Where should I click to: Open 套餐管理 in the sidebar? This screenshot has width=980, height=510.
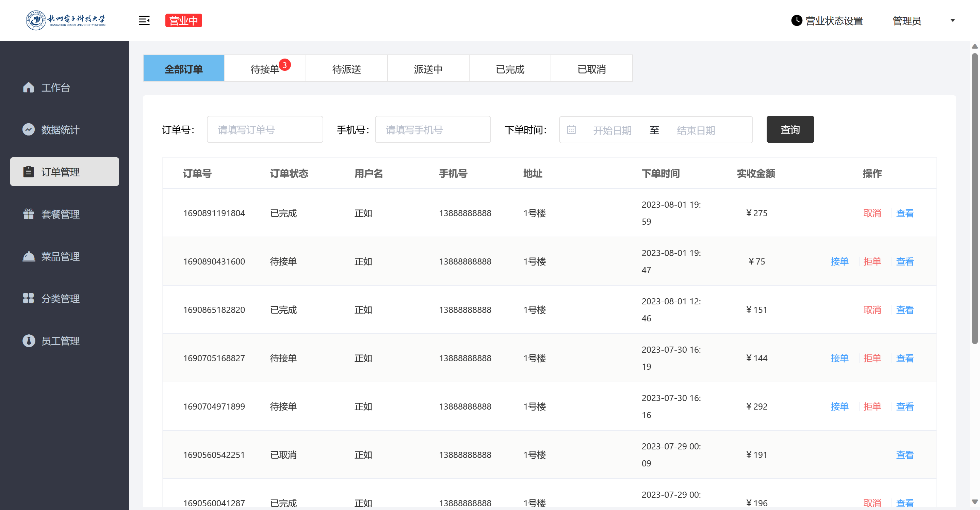coord(65,214)
